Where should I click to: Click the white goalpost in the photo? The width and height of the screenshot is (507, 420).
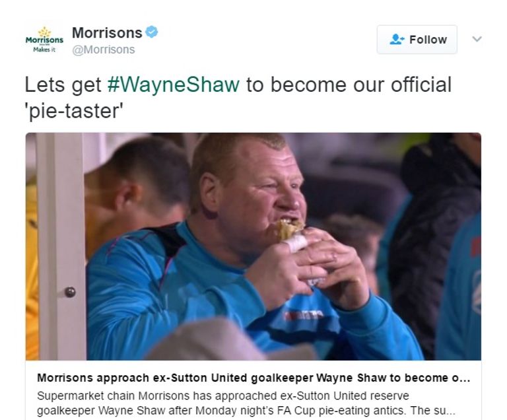pos(61,246)
